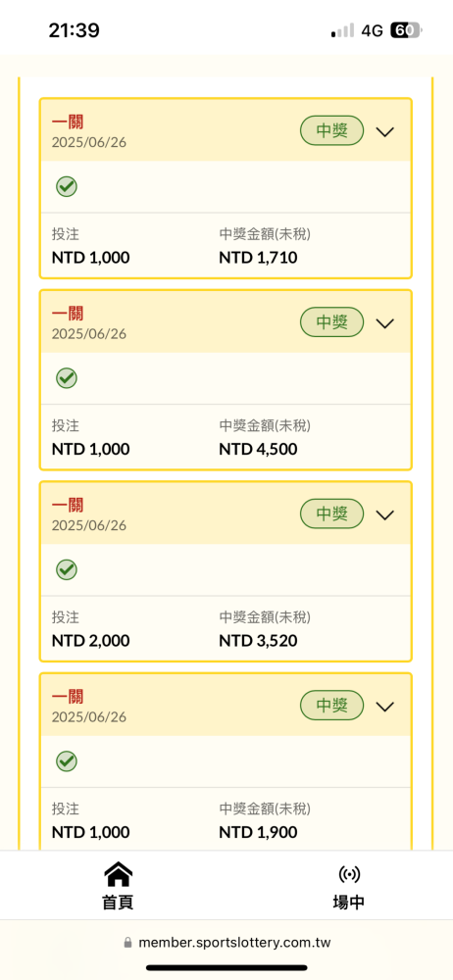Screen dimensions: 453x980
Task: Tap the home house icon
Action: pyautogui.click(x=119, y=874)
